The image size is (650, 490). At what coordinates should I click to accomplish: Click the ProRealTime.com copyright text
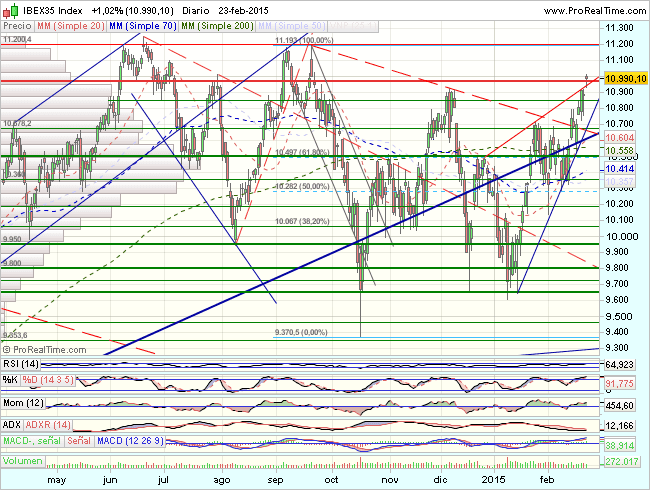[x=45, y=350]
